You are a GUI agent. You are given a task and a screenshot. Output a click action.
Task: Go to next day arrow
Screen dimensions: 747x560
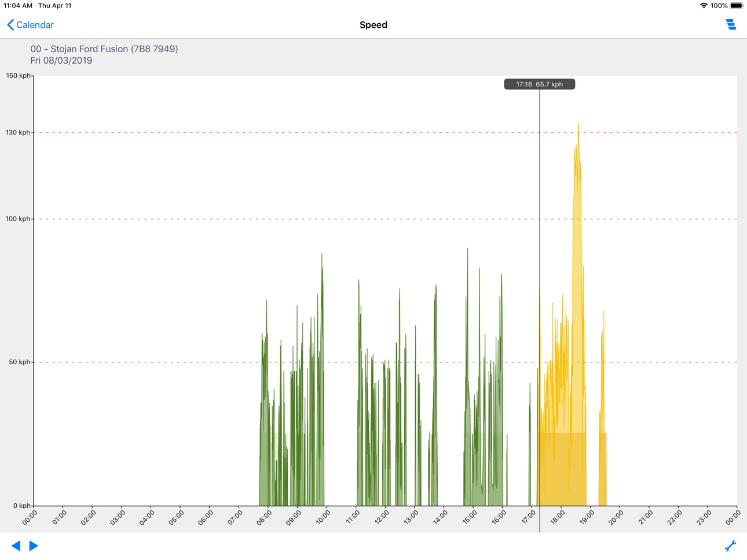click(34, 546)
